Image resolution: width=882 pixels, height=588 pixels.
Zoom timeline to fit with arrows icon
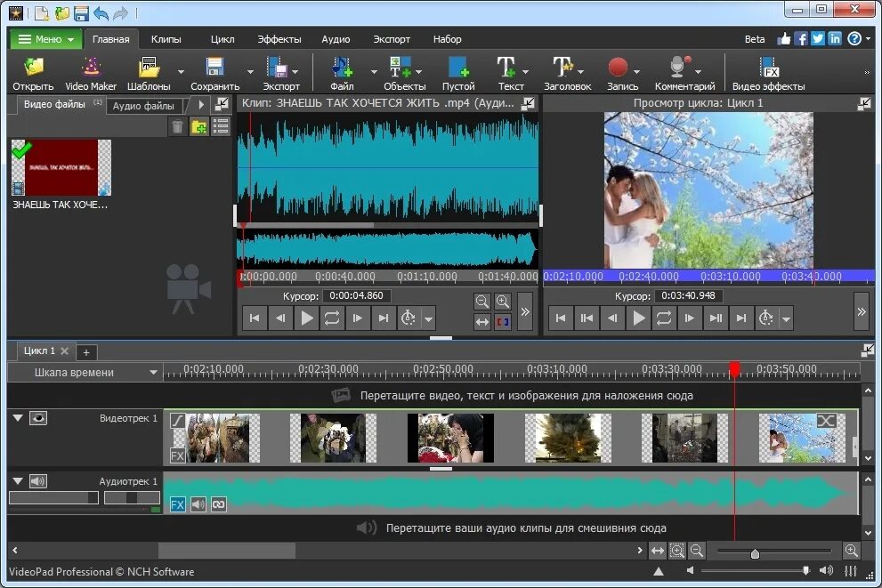[657, 551]
